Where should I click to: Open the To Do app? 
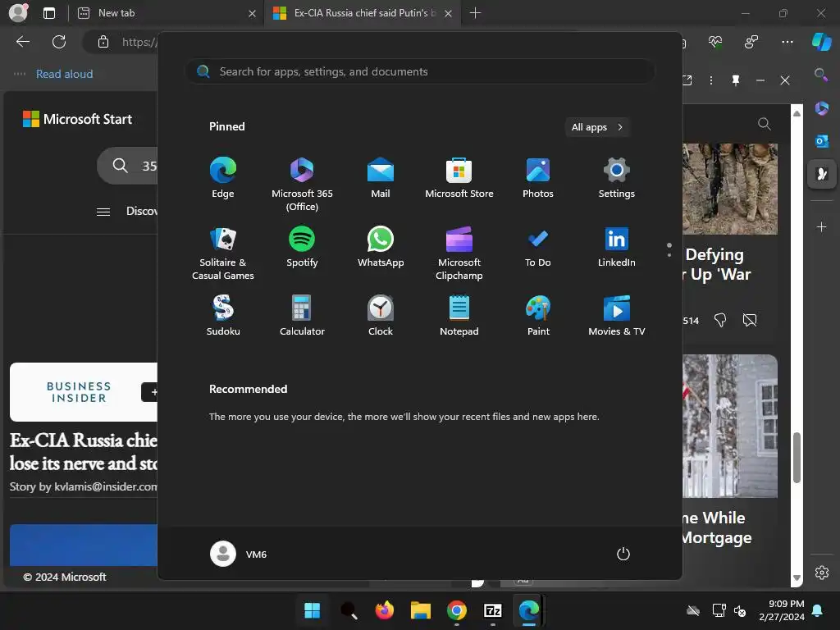538,247
